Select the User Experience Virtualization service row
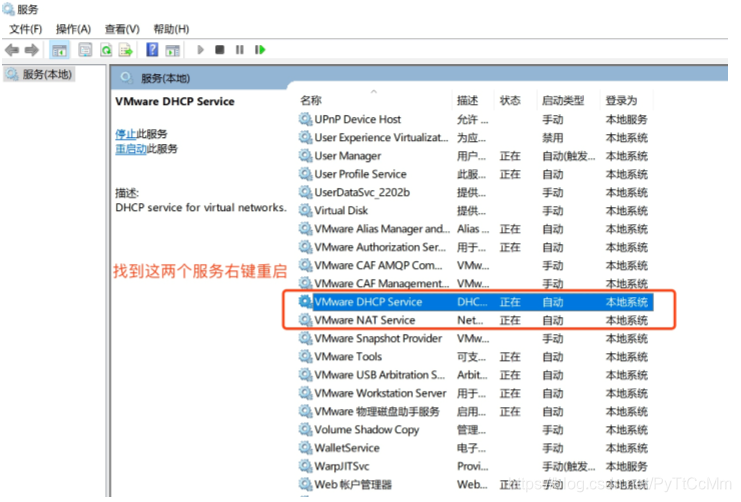Screen dimensions: 741x502 click(475, 138)
